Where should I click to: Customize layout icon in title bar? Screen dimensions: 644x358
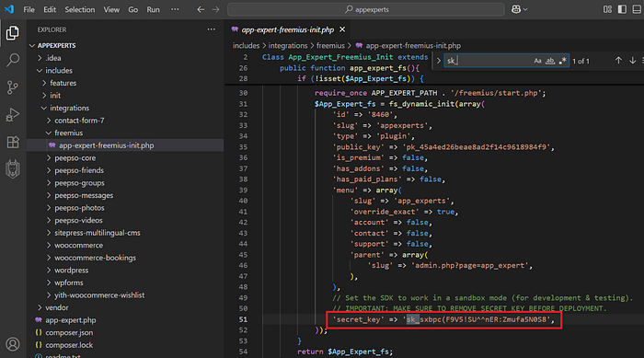pyautogui.click(x=607, y=9)
